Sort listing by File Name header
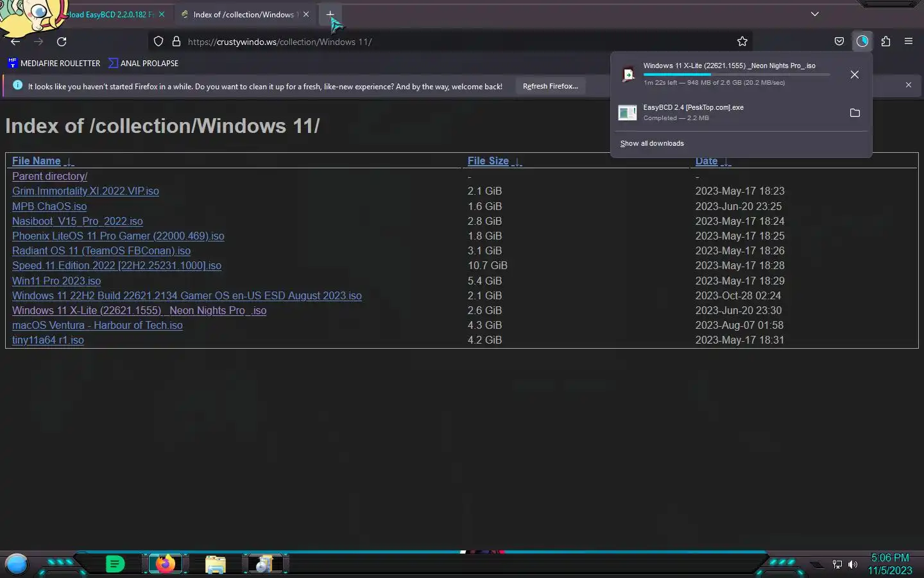Viewport: 924px width, 578px height. pos(37,161)
